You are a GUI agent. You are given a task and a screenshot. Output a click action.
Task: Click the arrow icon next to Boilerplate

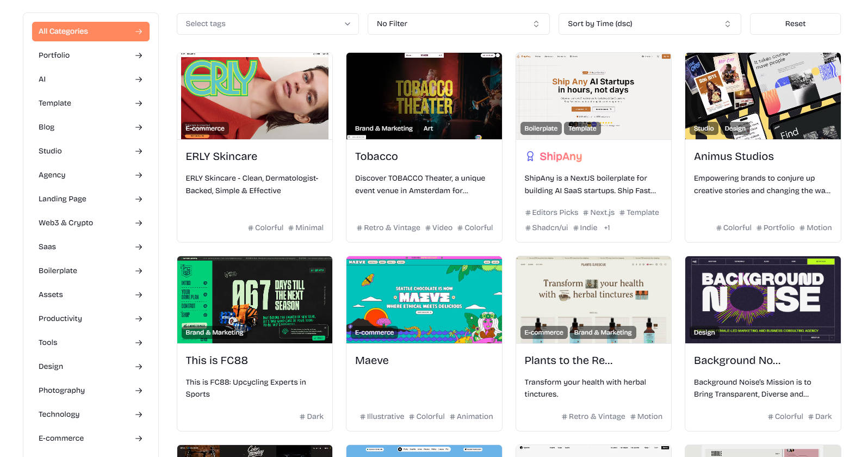click(x=139, y=271)
